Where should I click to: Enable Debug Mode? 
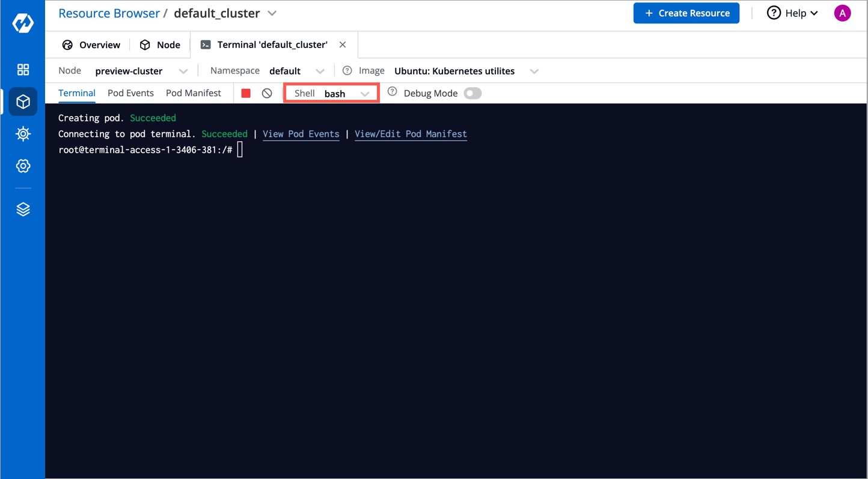click(x=472, y=93)
